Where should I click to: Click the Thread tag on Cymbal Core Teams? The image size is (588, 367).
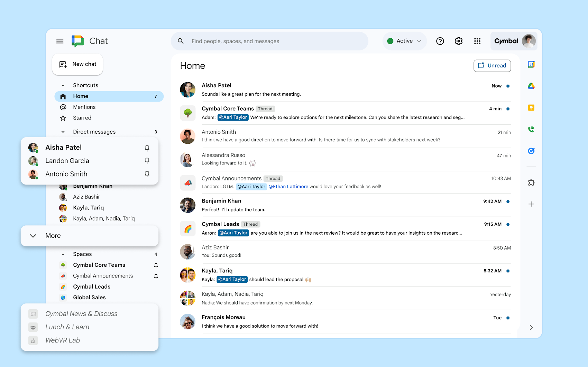pos(265,109)
